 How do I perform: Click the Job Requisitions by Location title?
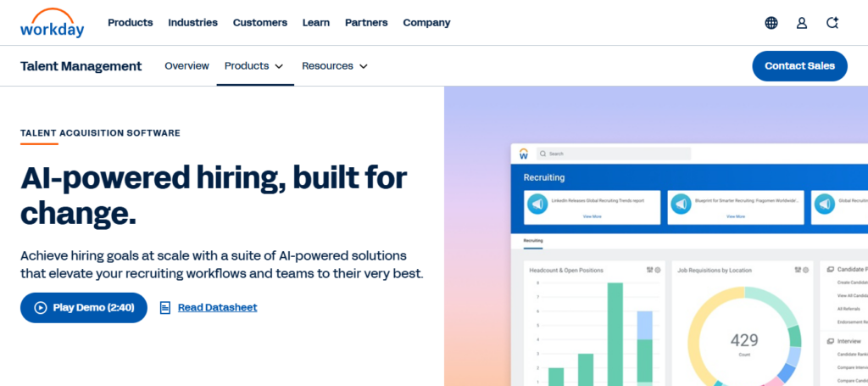(715, 271)
